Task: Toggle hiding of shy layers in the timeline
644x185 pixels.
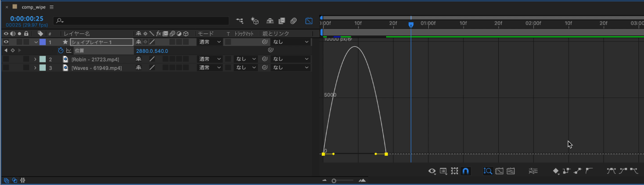Action: pos(269,21)
